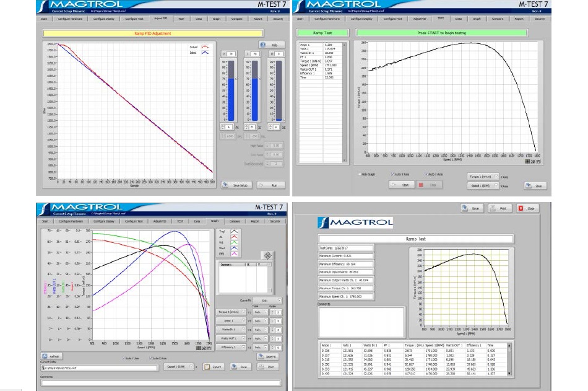Open the Torque 1 Y1 channel dropdown in graph window
The width and height of the screenshot is (588, 391).
point(231,312)
